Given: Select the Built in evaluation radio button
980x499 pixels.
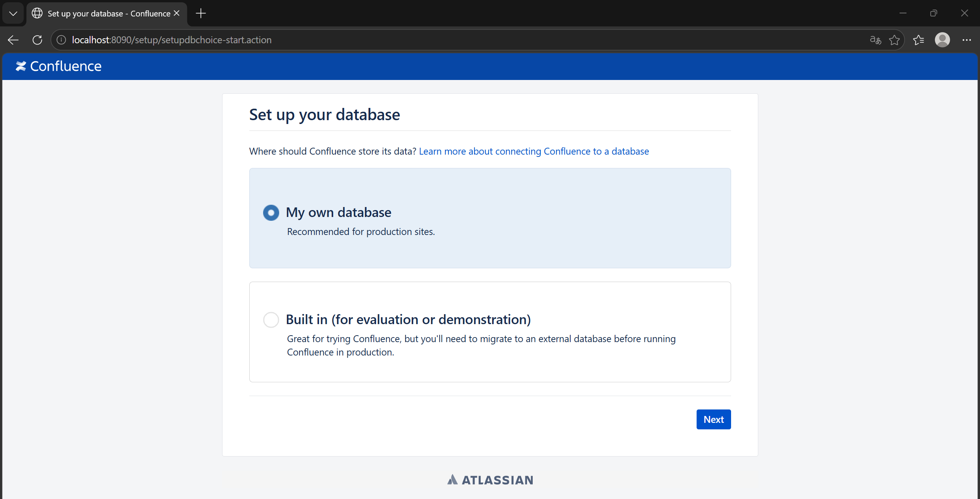Looking at the screenshot, I should pos(271,320).
